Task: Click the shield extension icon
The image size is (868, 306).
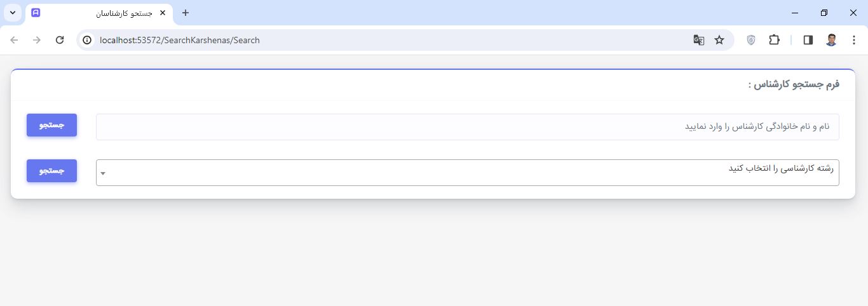Action: (x=751, y=40)
